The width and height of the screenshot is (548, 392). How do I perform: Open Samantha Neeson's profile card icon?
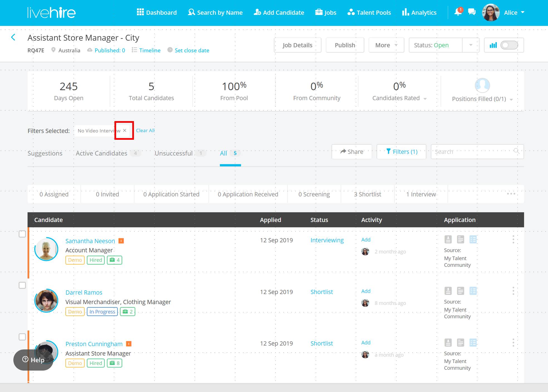448,239
